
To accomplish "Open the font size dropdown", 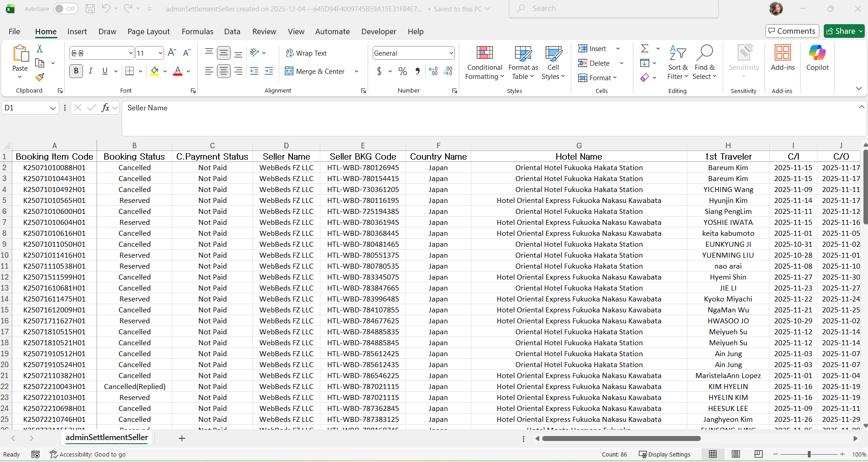I will [160, 53].
